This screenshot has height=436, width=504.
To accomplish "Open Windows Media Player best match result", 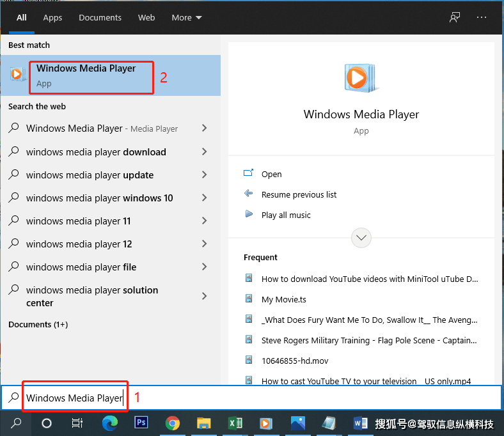I will (x=111, y=75).
